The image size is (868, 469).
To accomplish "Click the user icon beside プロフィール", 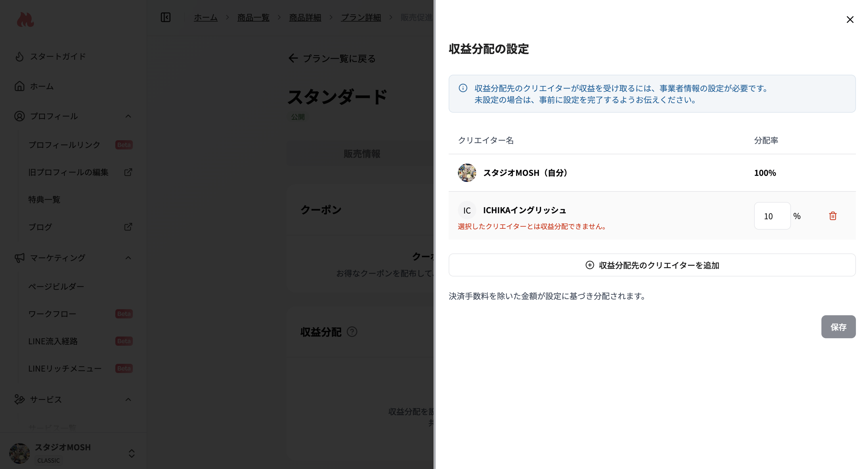I will (x=20, y=116).
